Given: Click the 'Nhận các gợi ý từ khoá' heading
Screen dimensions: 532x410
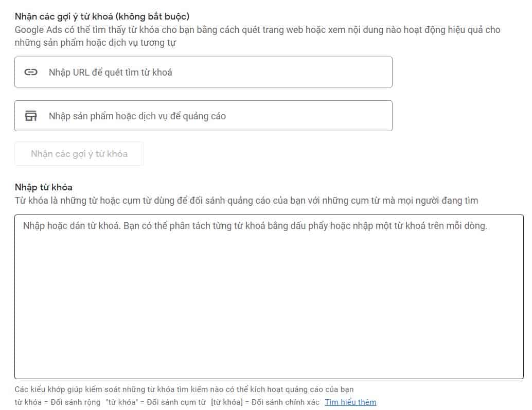Looking at the screenshot, I should pos(100,16).
